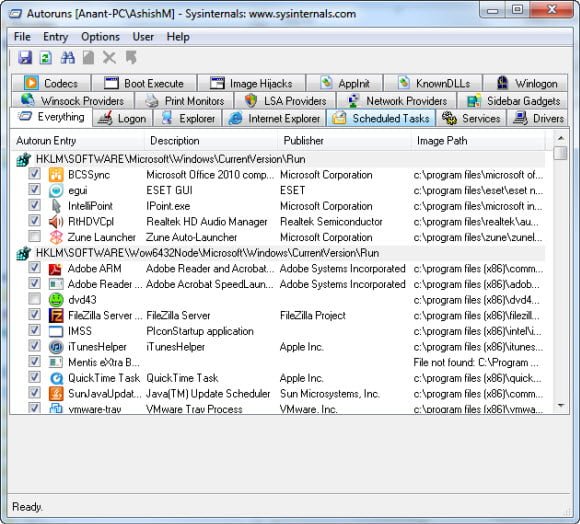Switch to the LSA Providers tab
This screenshot has height=524, width=580.
[285, 101]
